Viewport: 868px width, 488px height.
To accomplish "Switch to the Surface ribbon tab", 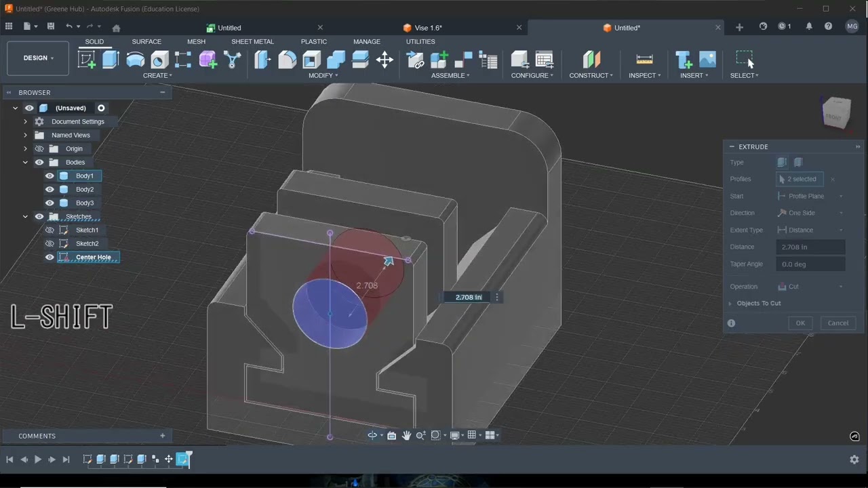I will pyautogui.click(x=146, y=41).
